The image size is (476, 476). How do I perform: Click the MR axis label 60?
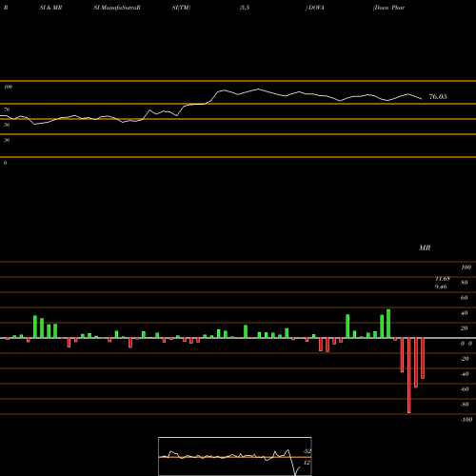click(465, 298)
